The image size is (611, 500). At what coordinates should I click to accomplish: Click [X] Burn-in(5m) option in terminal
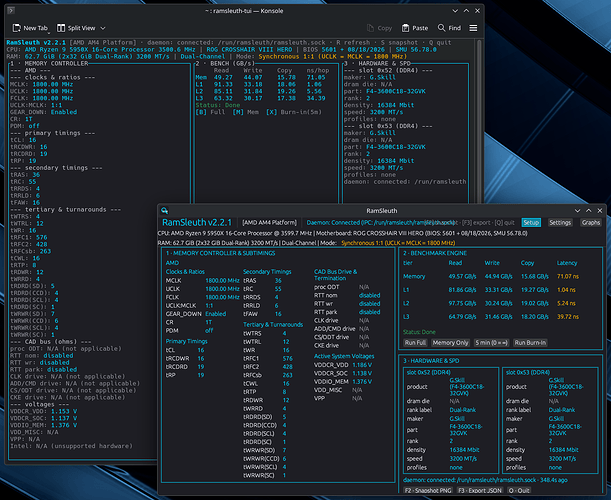click(x=294, y=112)
